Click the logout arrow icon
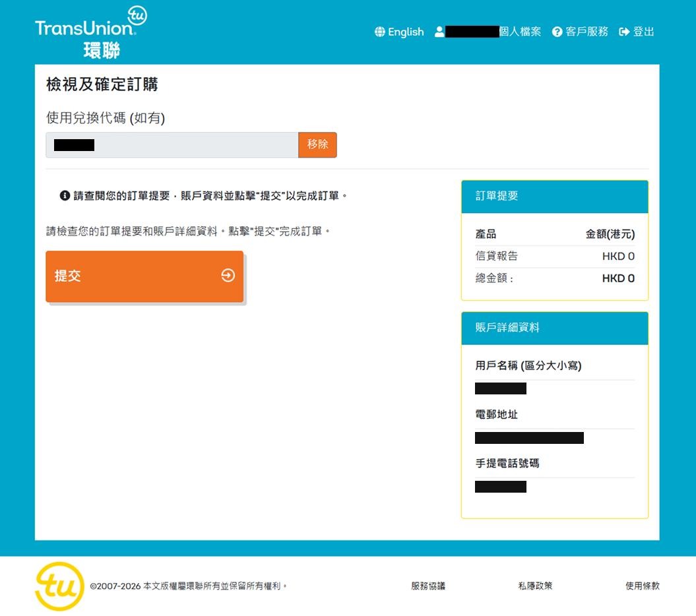The height and width of the screenshot is (616, 696). [x=624, y=32]
